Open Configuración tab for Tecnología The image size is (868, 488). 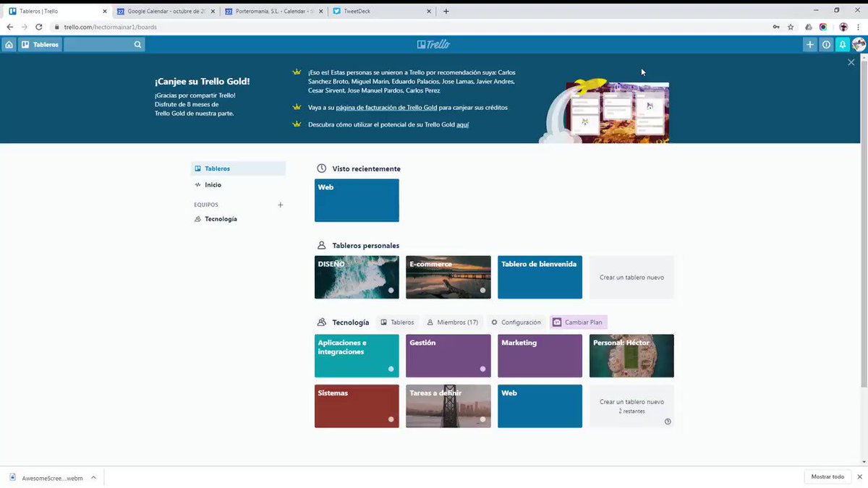coord(516,322)
